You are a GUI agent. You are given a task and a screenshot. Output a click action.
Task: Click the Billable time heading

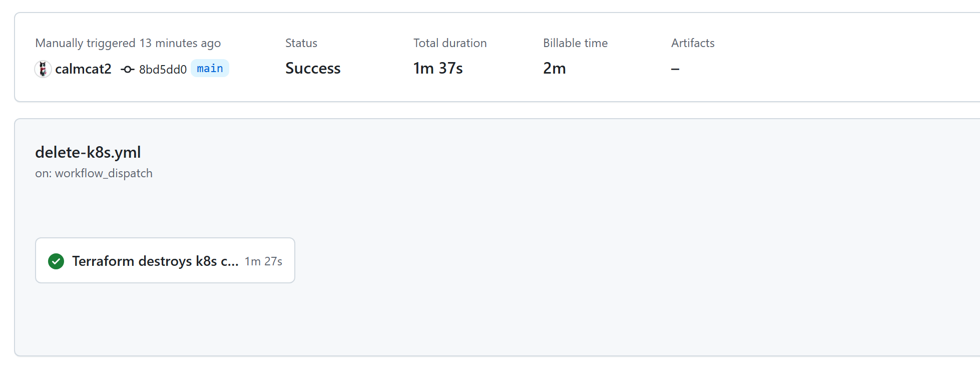pos(575,43)
